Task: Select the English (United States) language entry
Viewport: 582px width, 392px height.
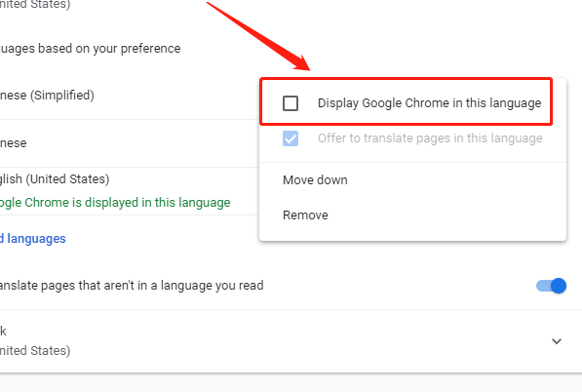Action: [x=55, y=178]
